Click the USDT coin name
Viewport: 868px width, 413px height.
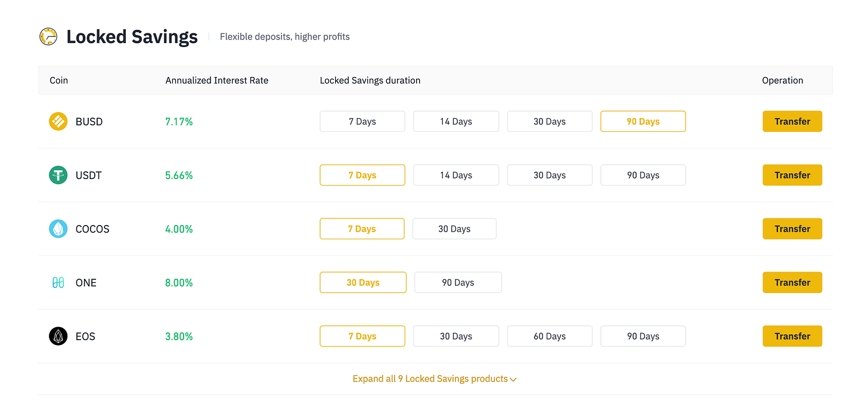(x=88, y=175)
